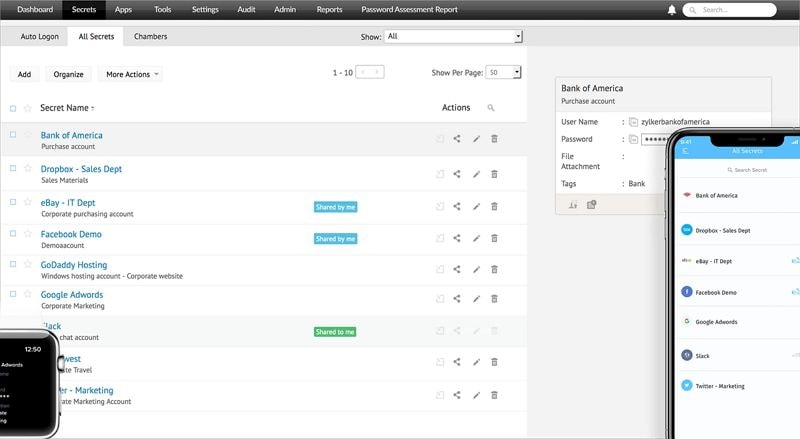Click the green 'Shared to me' badge
Viewport: 800px width, 439px height.
(x=335, y=332)
